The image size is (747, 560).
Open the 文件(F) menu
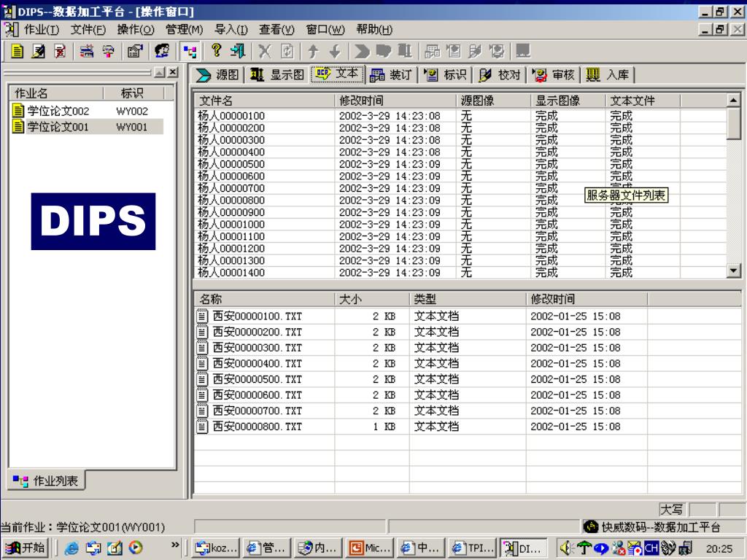pos(88,29)
